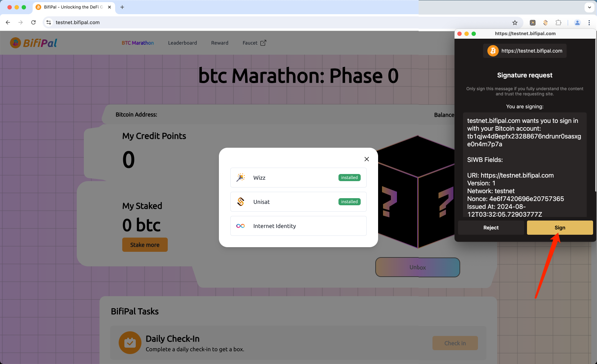Open the Reward menu item
The height and width of the screenshot is (364, 597).
pyautogui.click(x=220, y=43)
